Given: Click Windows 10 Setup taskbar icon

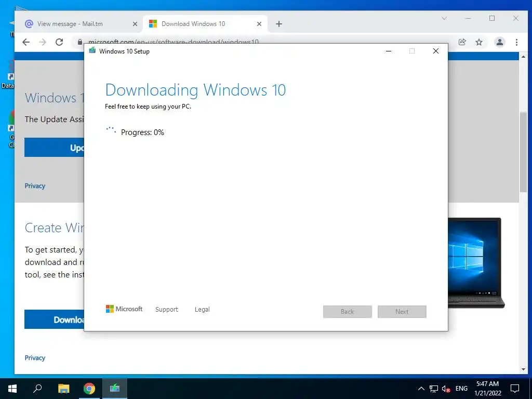Looking at the screenshot, I should [115, 389].
